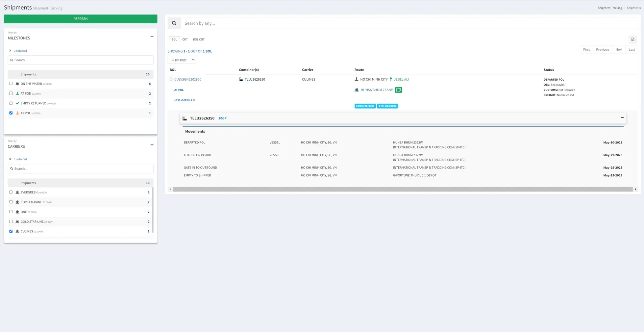Click the orange anchor icon next to AT POL

point(17,113)
